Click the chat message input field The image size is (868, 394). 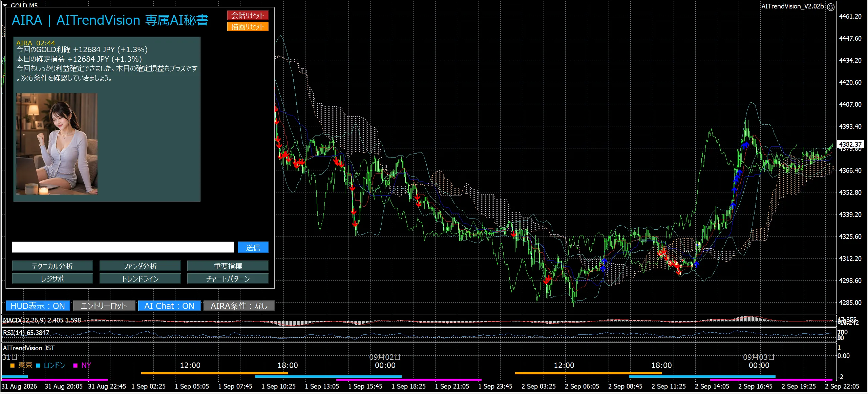click(123, 247)
